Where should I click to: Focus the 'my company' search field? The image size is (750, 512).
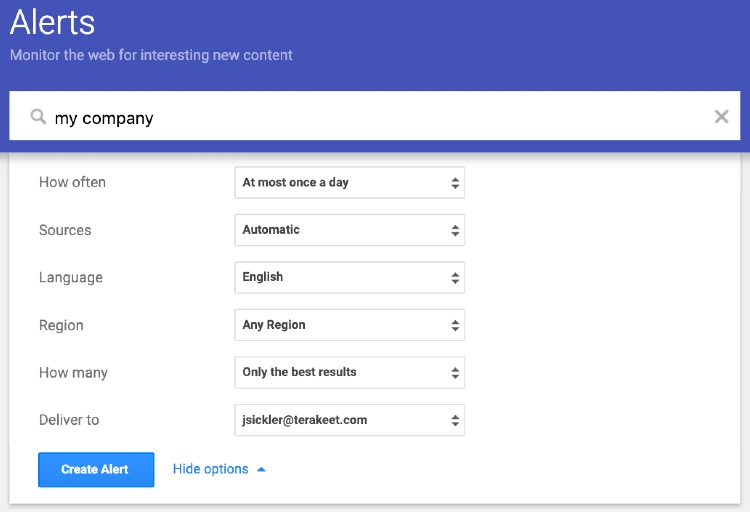tap(375, 116)
